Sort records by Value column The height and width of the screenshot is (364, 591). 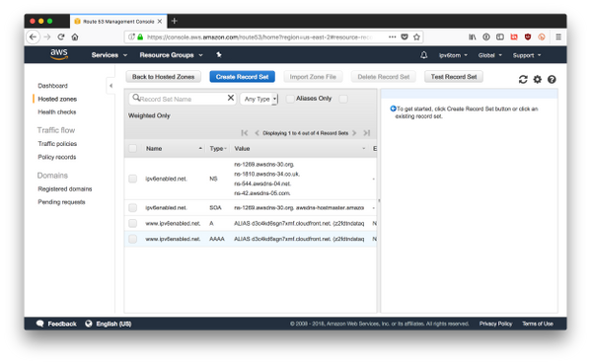coord(299,149)
